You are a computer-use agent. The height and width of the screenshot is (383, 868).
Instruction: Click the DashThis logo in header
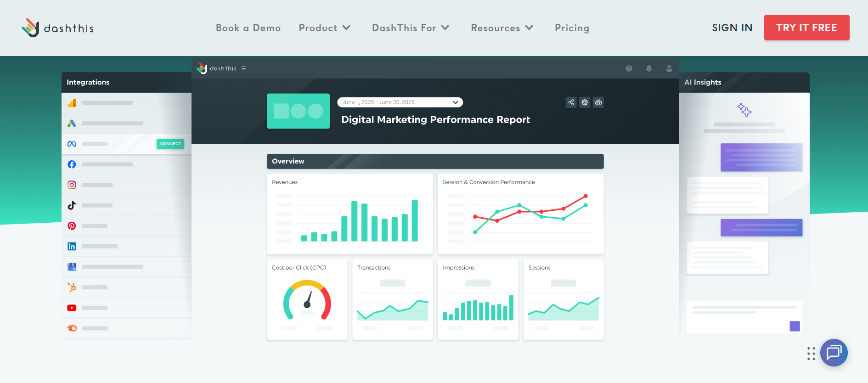(x=57, y=28)
